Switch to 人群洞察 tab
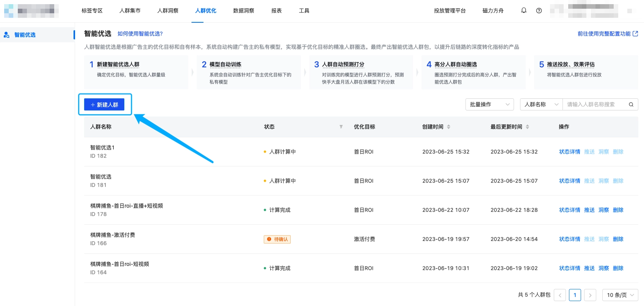Viewport: 644px width, 306px height. pos(168,11)
